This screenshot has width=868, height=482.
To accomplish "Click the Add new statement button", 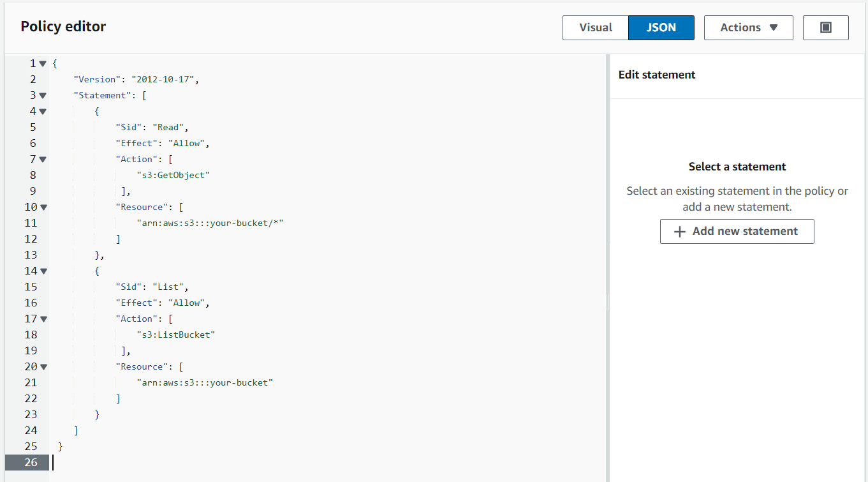I will point(737,231).
